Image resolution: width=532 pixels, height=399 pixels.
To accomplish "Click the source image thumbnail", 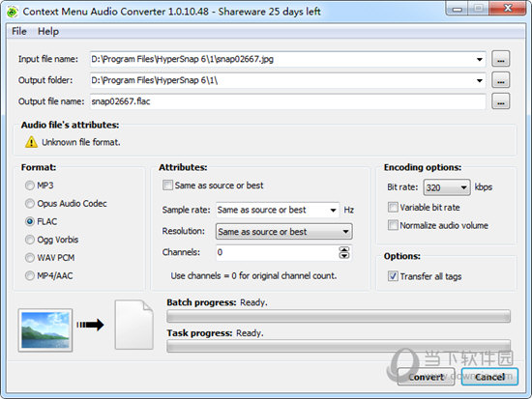I will [x=45, y=329].
